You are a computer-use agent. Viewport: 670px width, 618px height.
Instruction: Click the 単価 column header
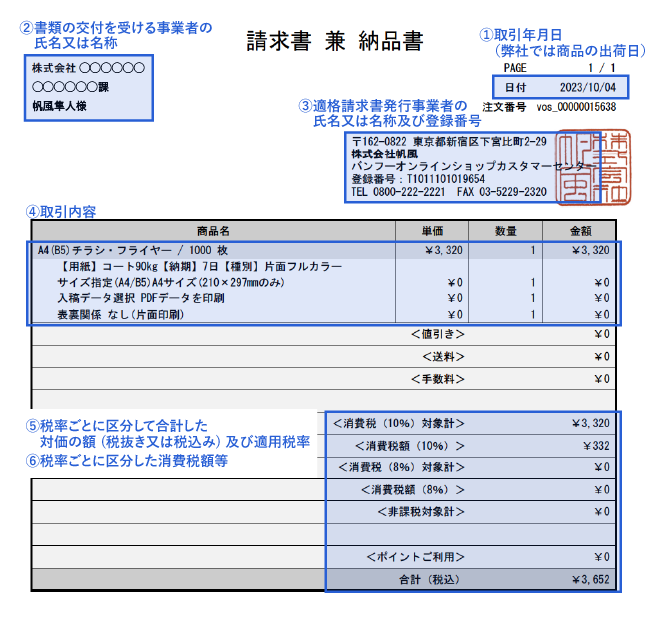coord(431,231)
